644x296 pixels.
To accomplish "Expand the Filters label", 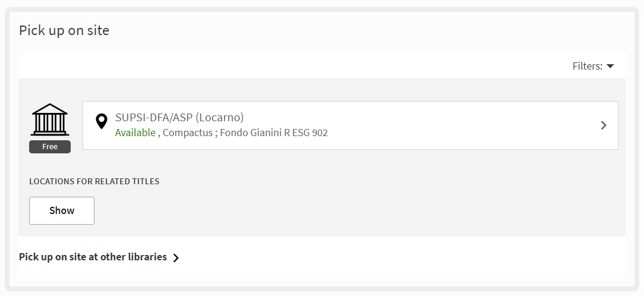I will [587, 66].
